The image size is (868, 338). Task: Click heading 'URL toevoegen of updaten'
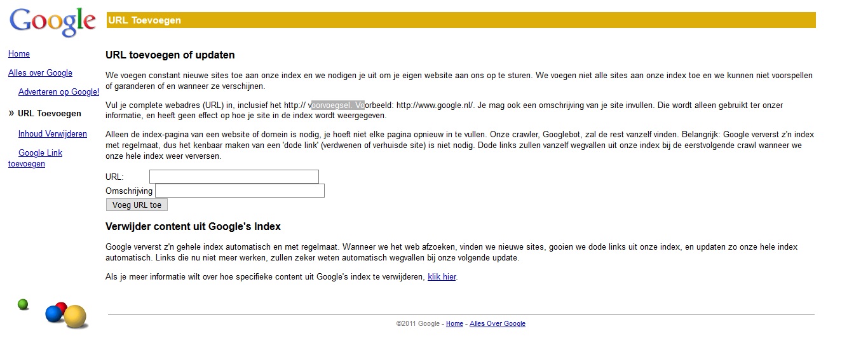tap(170, 55)
